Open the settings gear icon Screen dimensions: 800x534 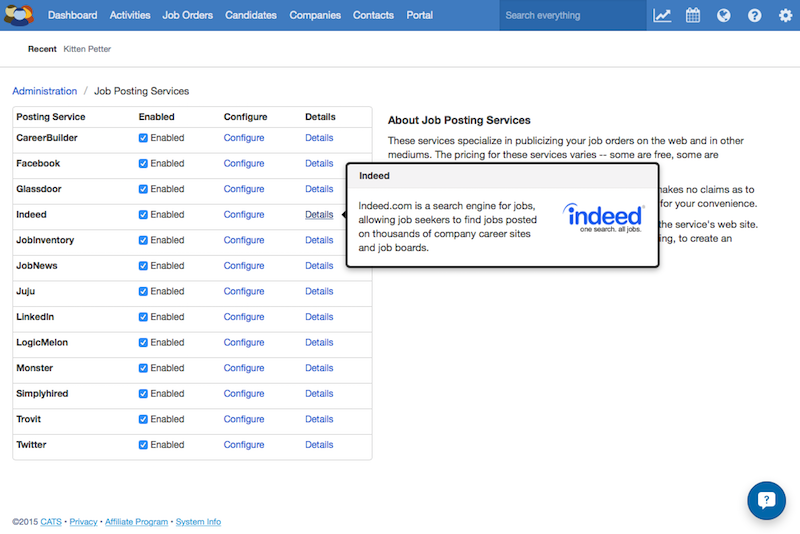tap(785, 16)
